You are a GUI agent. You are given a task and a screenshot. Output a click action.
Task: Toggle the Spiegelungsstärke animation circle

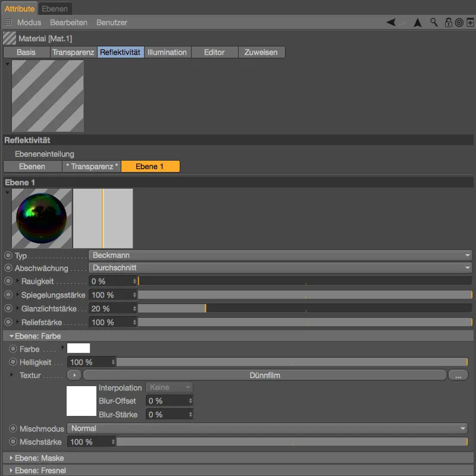(8, 295)
